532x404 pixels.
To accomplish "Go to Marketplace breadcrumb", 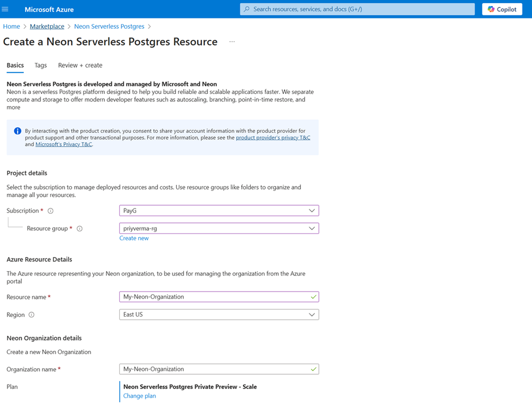I will click(x=47, y=27).
